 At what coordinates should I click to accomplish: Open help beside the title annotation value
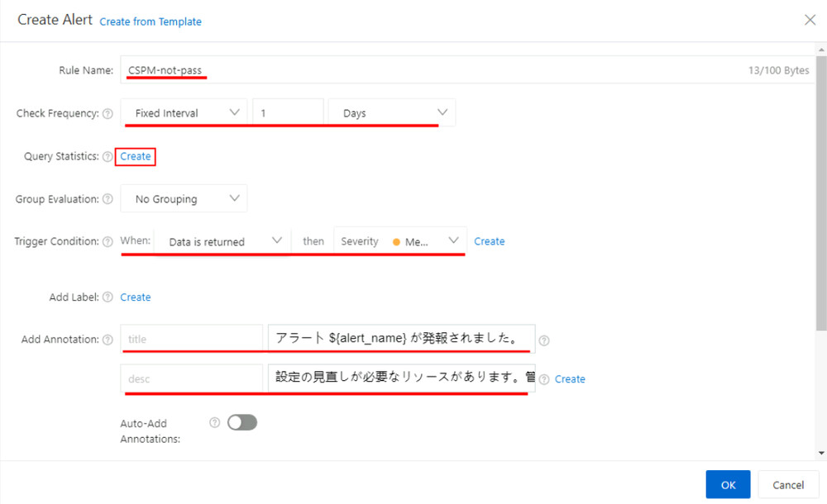544,339
